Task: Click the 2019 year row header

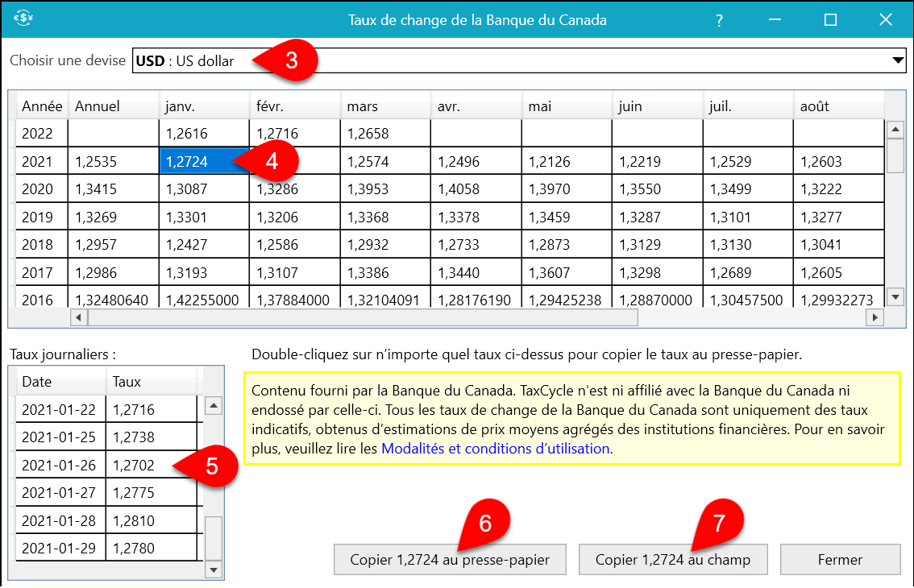Action: [x=41, y=217]
